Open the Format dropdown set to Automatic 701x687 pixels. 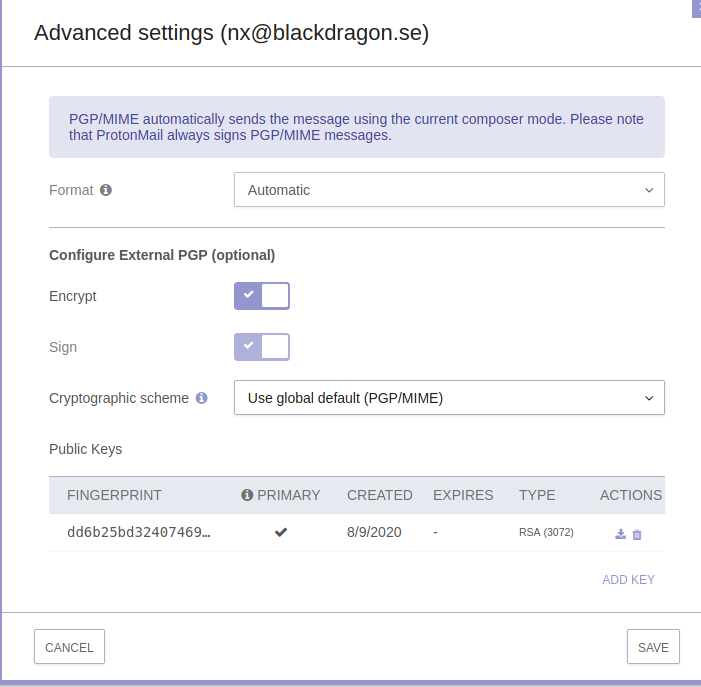449,190
